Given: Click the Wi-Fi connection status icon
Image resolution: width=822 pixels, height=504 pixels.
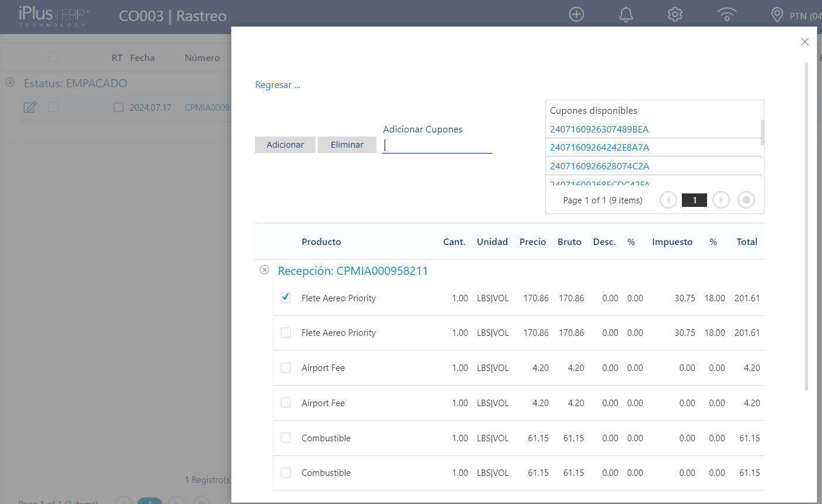Looking at the screenshot, I should click(x=727, y=15).
